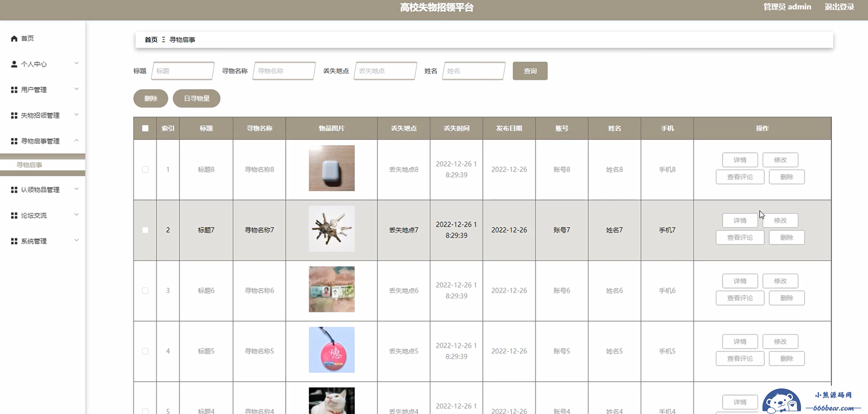
Task: Expand the 系统管理 chevron
Action: point(76,240)
